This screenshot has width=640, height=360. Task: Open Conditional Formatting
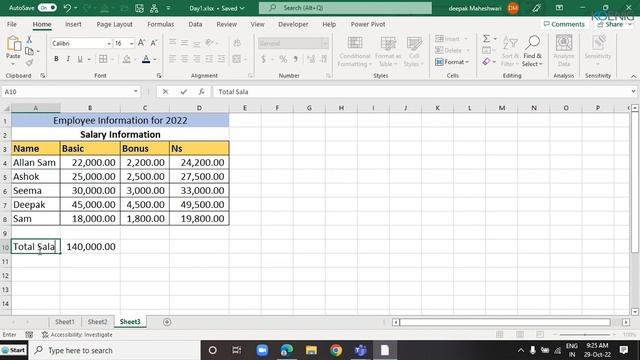pos(355,51)
